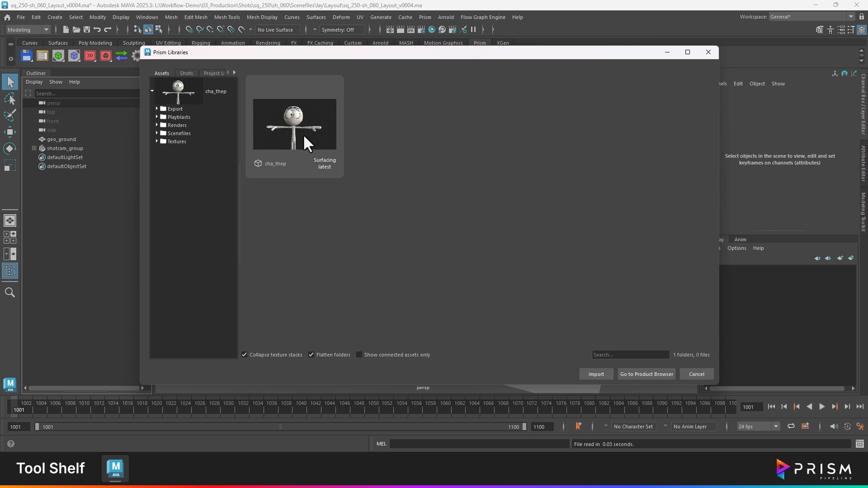Activate the Paint Selection tool
The height and width of the screenshot is (488, 868).
10,115
